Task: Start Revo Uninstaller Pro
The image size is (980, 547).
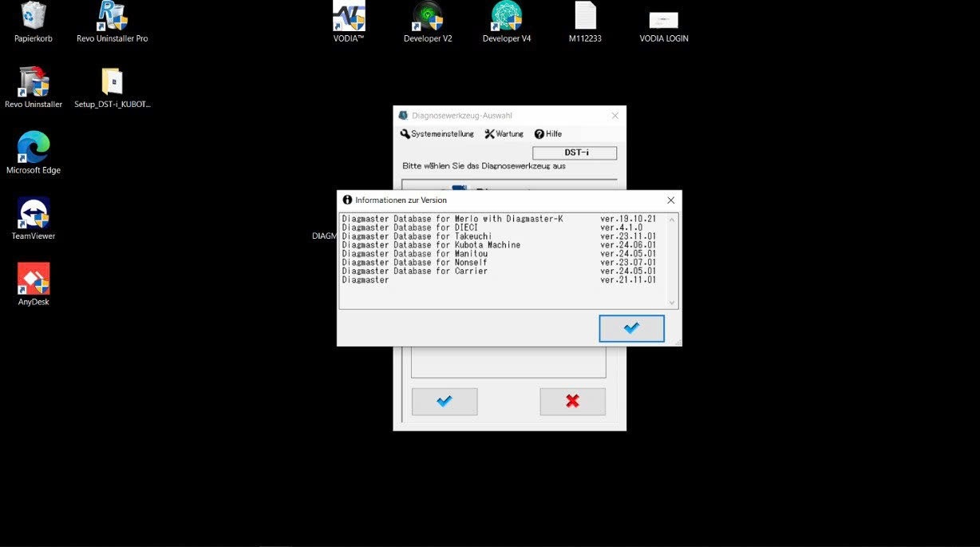Action: [112, 16]
